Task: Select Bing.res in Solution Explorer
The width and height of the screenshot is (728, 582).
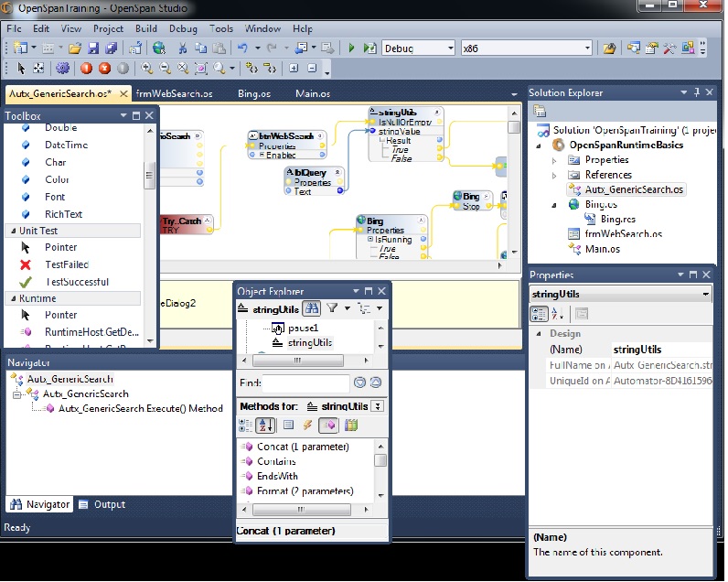Action: (x=618, y=220)
